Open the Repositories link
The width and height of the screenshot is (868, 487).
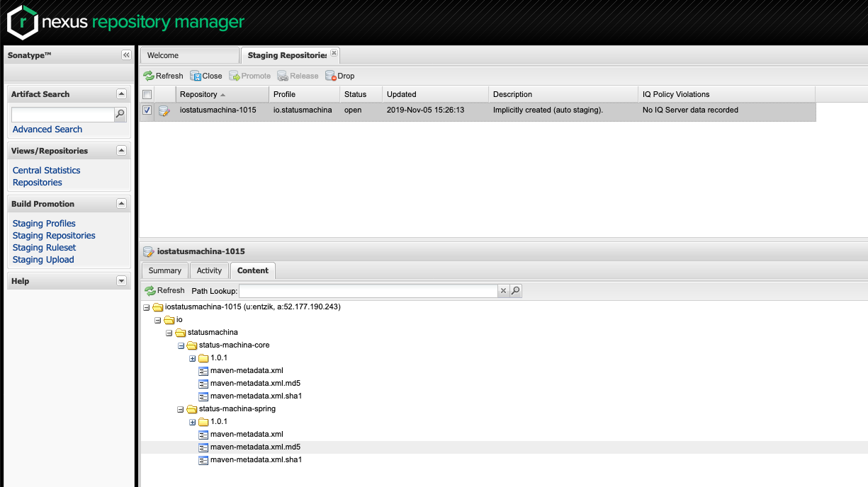click(38, 183)
